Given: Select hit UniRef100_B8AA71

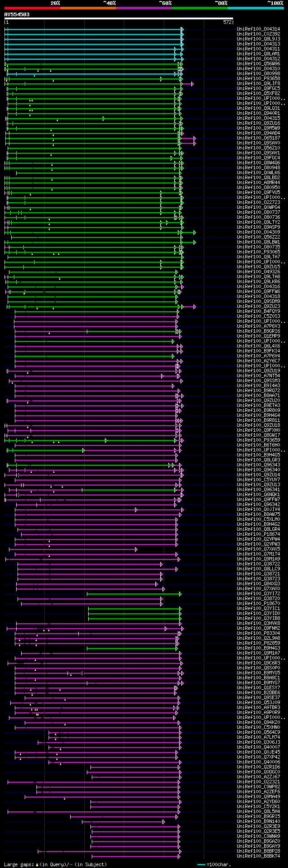Looking at the screenshot, I should [258, 395].
